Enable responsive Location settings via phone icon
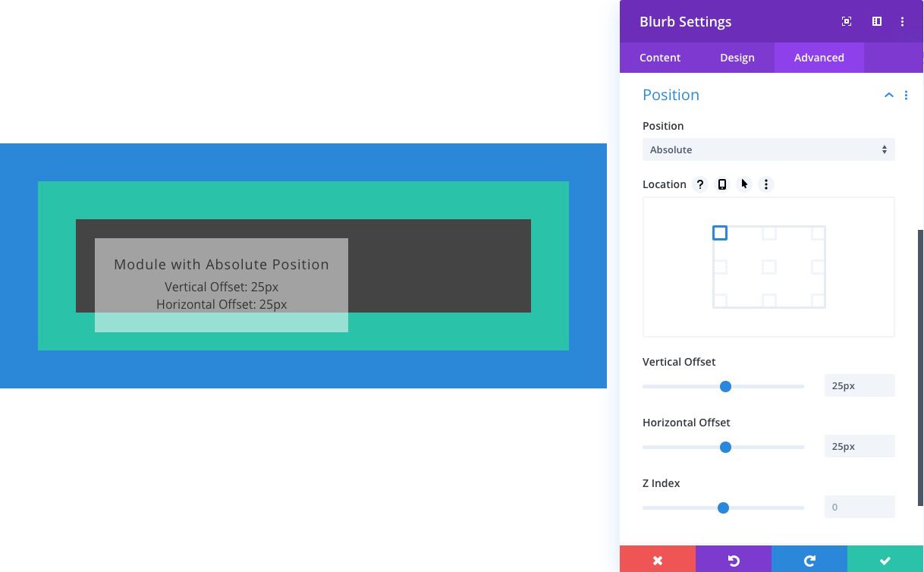 pos(721,184)
